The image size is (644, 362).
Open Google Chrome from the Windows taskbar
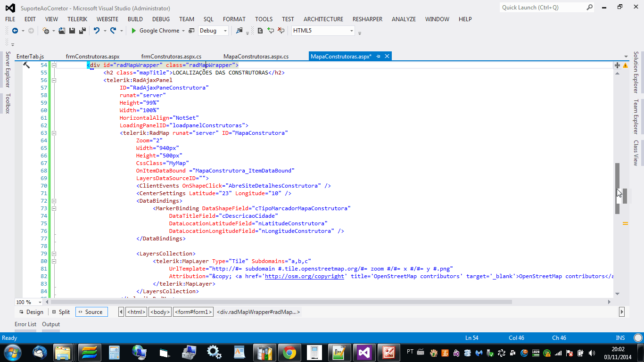tap(289, 352)
